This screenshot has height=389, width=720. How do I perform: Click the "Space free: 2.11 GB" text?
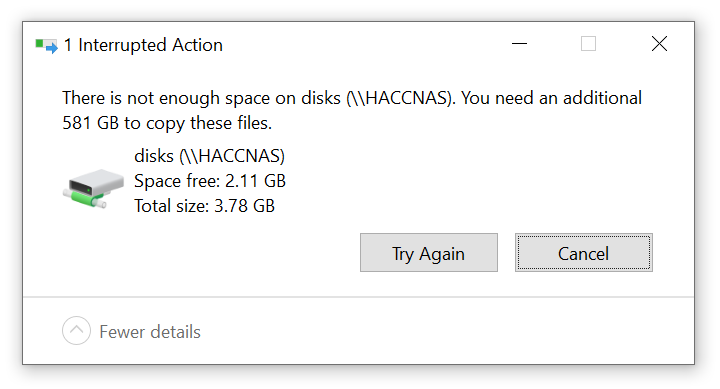point(210,181)
